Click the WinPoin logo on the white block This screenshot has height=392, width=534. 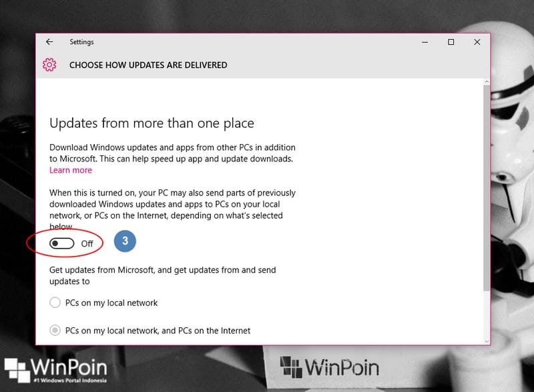(329, 367)
